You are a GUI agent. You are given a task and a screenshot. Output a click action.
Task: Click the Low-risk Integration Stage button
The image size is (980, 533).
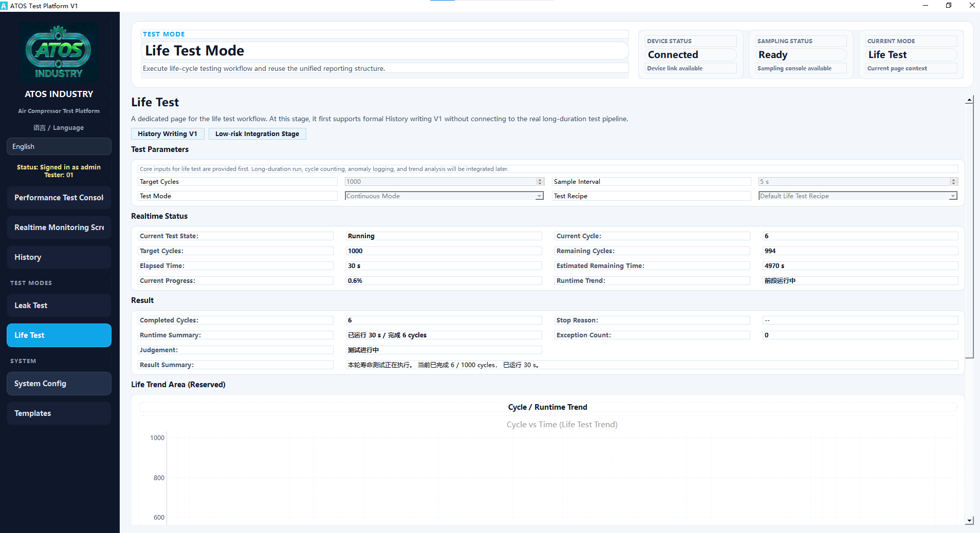pyautogui.click(x=257, y=134)
